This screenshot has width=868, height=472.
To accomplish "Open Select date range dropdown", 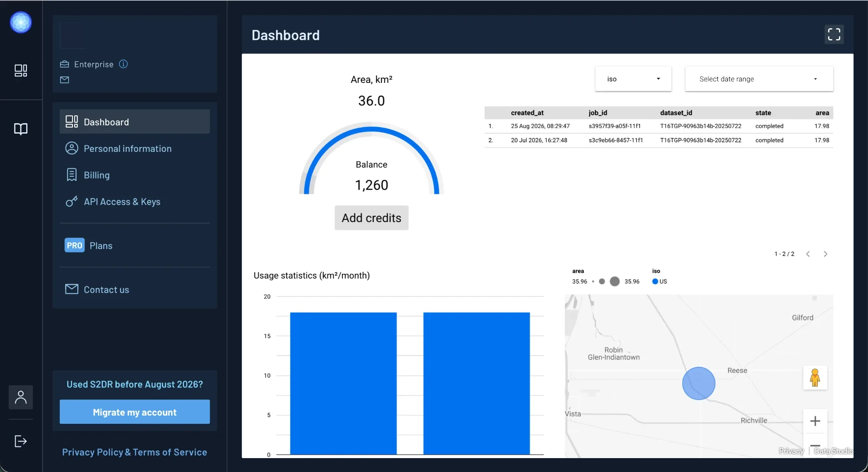I will point(759,79).
